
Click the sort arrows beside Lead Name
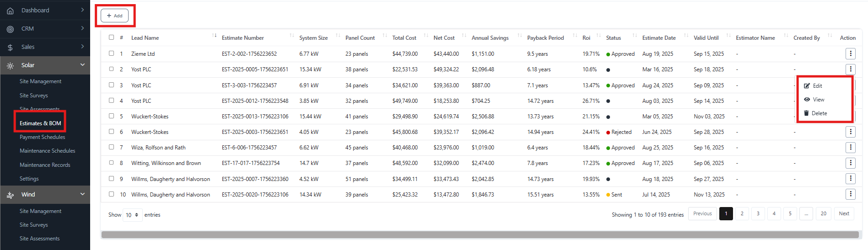[x=214, y=36]
